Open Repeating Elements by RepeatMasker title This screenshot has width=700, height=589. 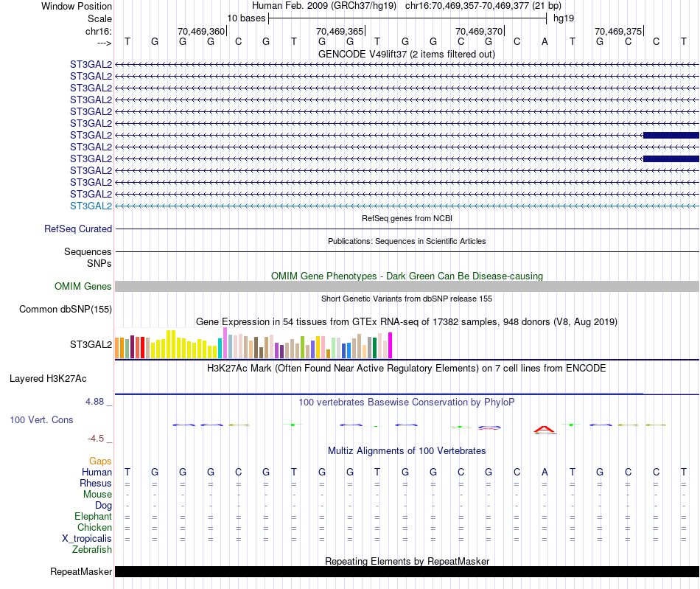[407, 561]
